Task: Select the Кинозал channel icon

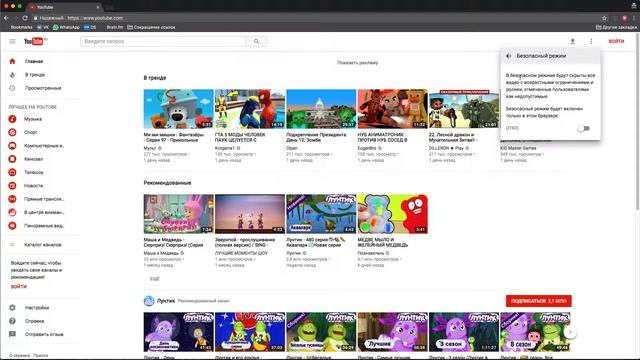Action: [x=12, y=159]
